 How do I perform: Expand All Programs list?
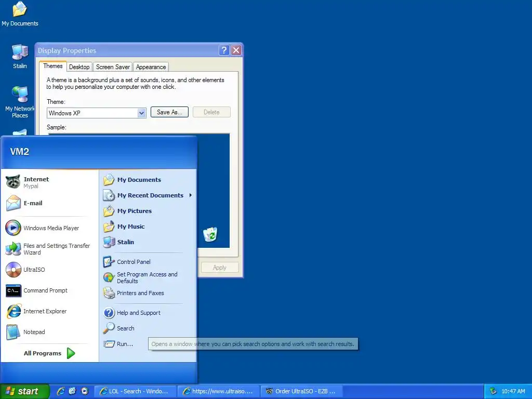click(x=49, y=353)
